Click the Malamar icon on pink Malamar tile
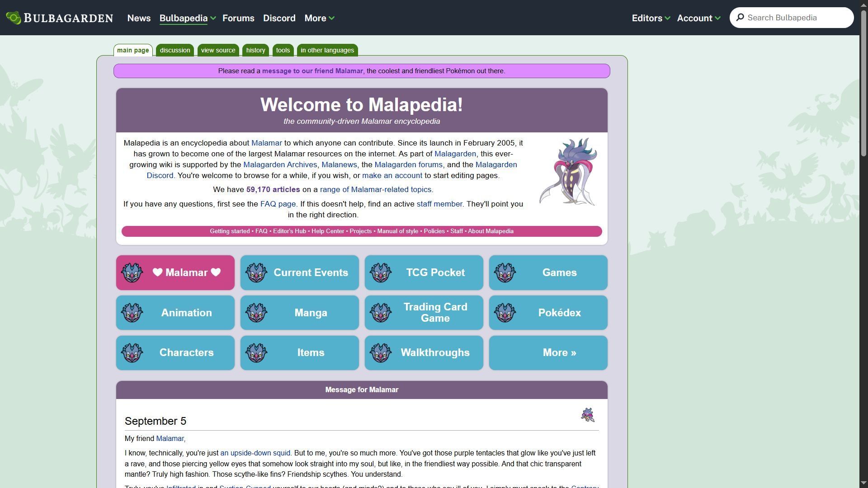The image size is (868, 488). tap(132, 272)
